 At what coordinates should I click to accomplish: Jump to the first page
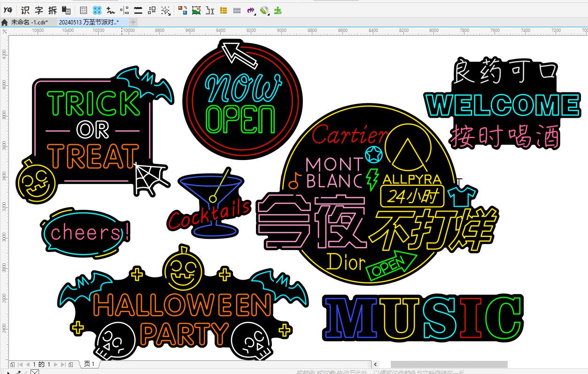pyautogui.click(x=20, y=364)
